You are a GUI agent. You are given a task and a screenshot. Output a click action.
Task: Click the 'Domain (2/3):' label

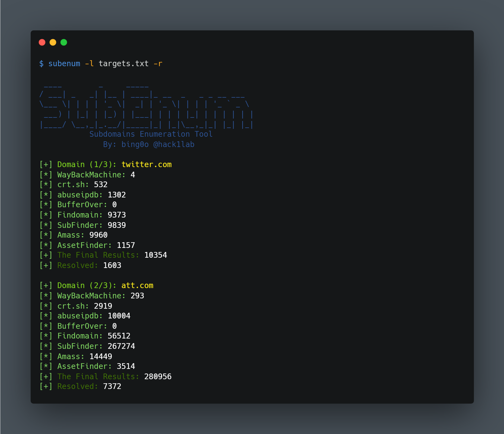87,285
